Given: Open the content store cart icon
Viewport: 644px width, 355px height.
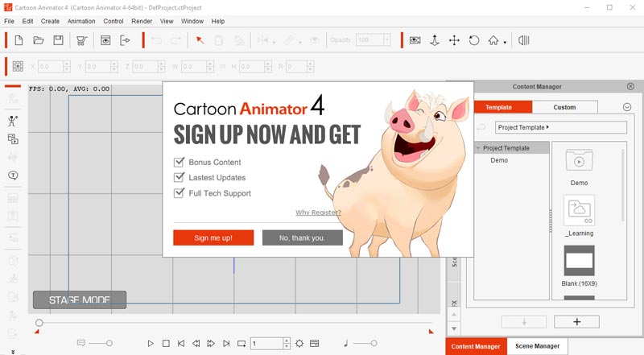Looking at the screenshot, I should coord(82,40).
